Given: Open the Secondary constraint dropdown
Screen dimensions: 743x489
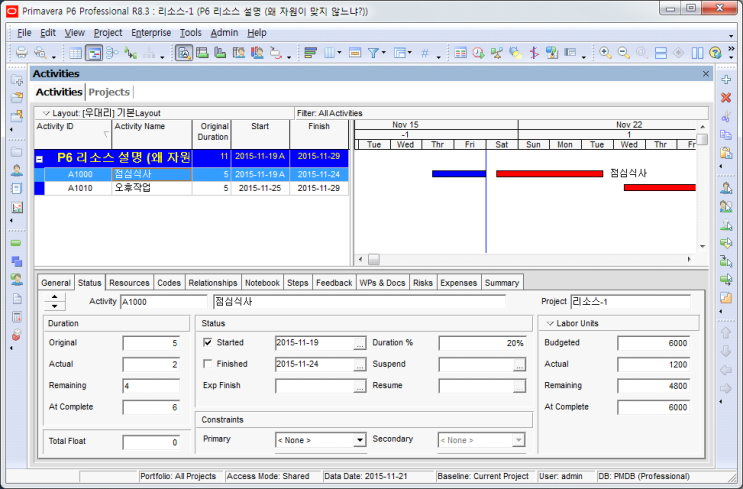Looking at the screenshot, I should (x=518, y=440).
